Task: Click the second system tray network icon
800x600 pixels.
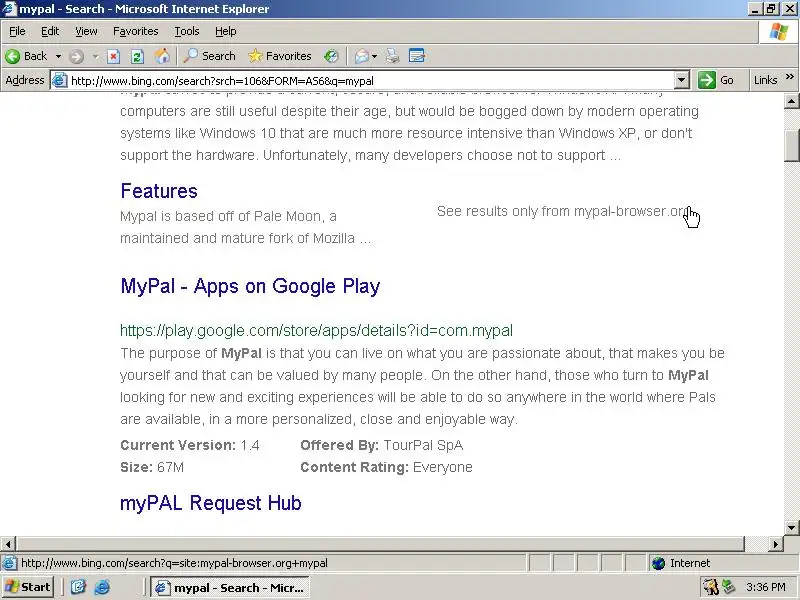Action: pos(728,587)
